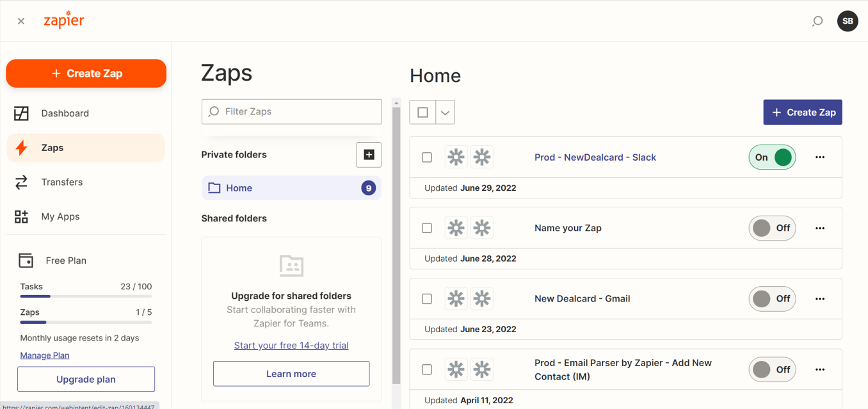Viewport: 868px width, 409px height.
Task: Click first app icon of Prod - Email Parser zap
Action: (456, 369)
